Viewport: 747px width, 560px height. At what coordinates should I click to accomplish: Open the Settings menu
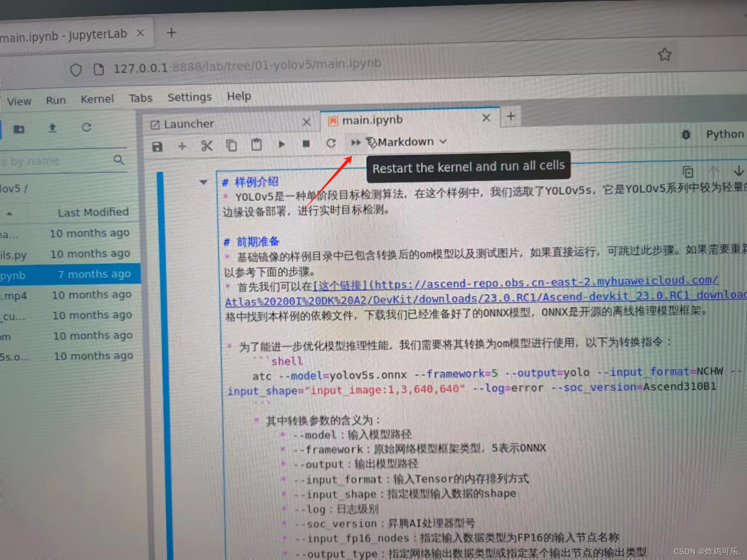[x=189, y=97]
